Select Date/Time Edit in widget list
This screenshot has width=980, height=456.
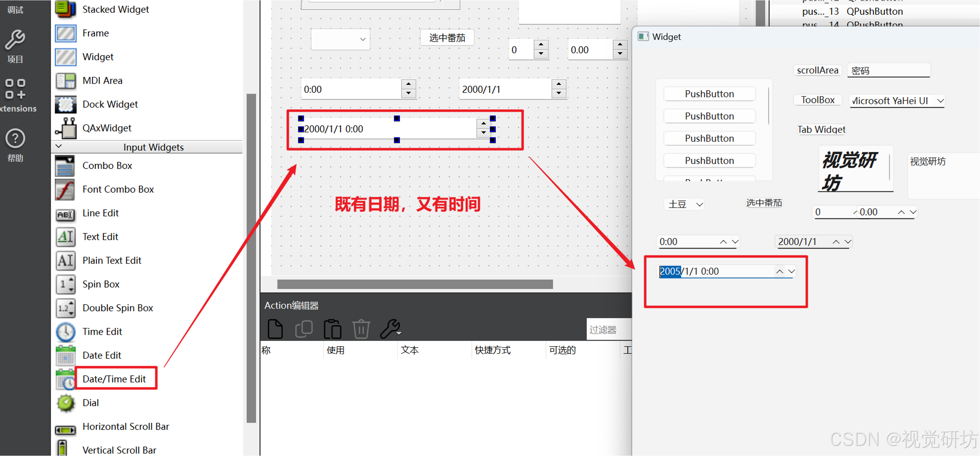pyautogui.click(x=114, y=379)
